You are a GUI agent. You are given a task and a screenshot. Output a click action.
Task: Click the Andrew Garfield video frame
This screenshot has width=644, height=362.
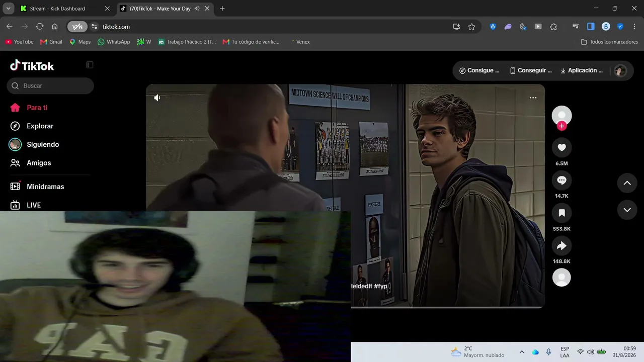(345, 196)
